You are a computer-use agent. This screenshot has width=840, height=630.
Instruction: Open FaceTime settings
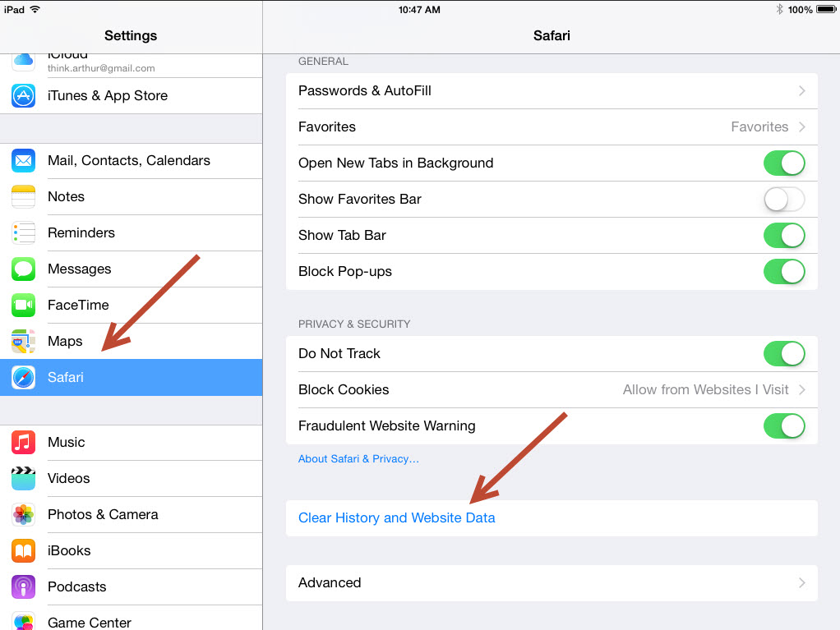(x=79, y=305)
